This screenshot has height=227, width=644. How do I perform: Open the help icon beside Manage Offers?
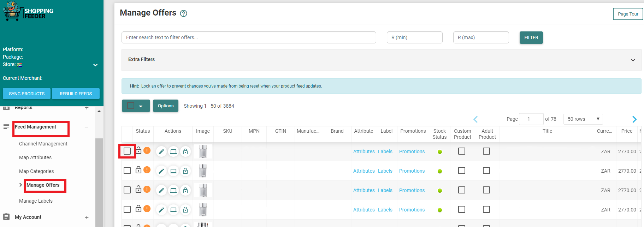pos(183,13)
